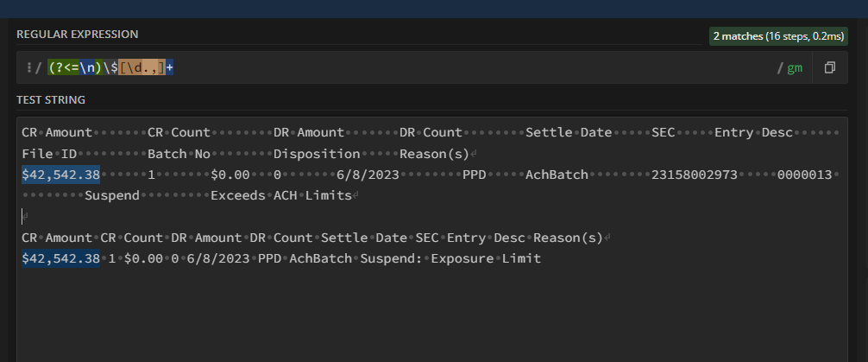Click the 2 matches info badge
Screen dimensions: 868x362
coord(767,35)
